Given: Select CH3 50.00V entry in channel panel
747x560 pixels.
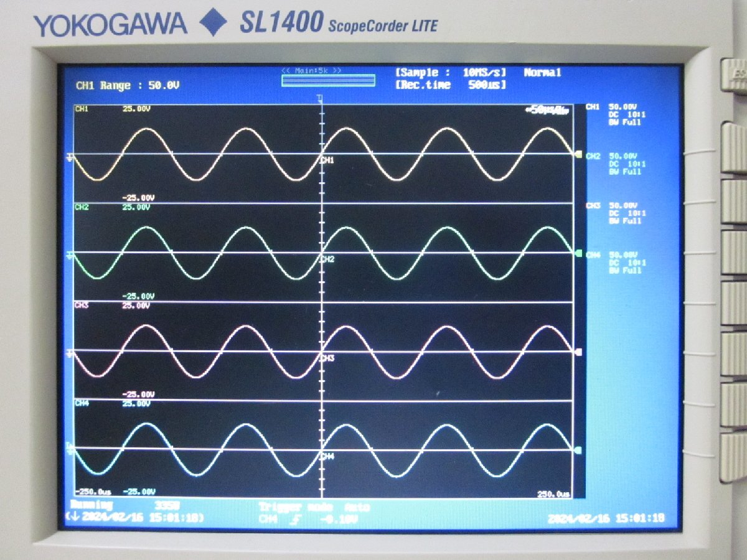Looking at the screenshot, I should click(x=613, y=206).
